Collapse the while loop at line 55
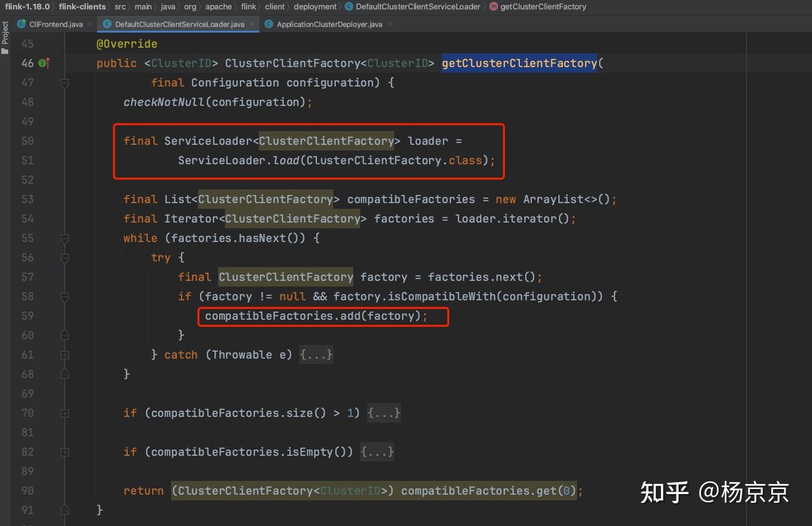Image resolution: width=812 pixels, height=526 pixels. [x=65, y=238]
